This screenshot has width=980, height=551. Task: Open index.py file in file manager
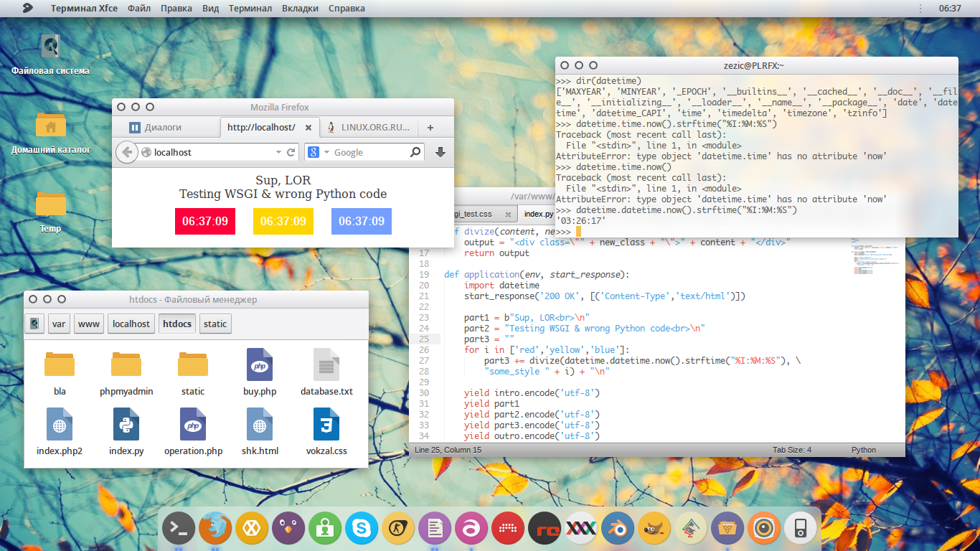(x=126, y=431)
